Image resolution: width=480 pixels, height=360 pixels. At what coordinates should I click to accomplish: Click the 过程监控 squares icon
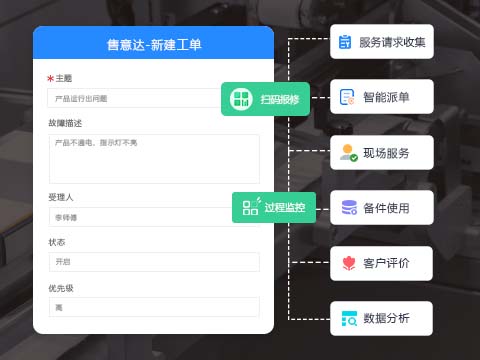pyautogui.click(x=251, y=207)
